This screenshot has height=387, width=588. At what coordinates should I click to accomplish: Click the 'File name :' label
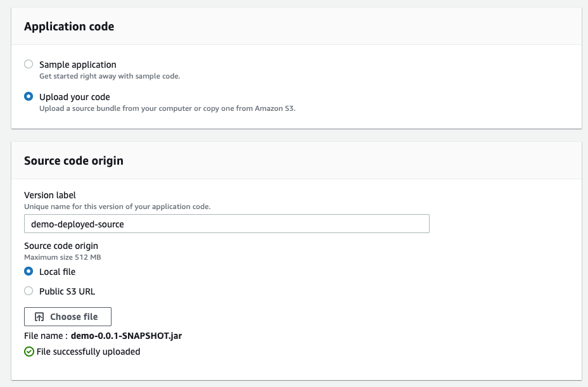click(46, 336)
